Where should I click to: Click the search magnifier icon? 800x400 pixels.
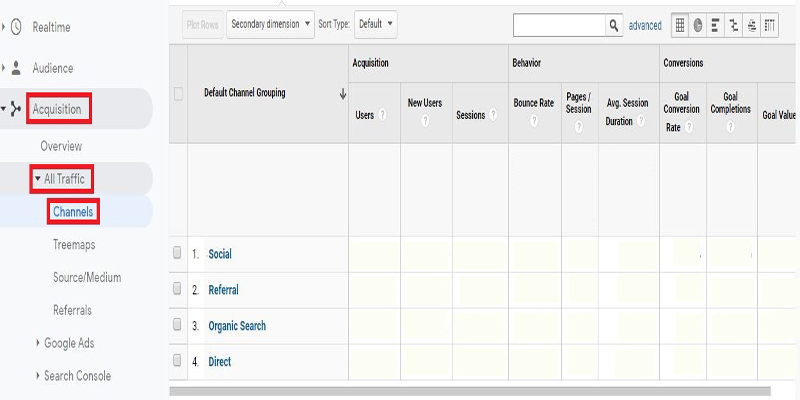(614, 25)
